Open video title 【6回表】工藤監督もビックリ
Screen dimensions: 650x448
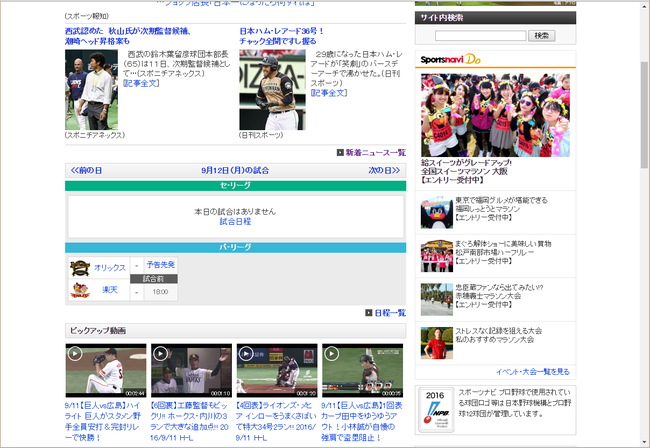pos(189,421)
